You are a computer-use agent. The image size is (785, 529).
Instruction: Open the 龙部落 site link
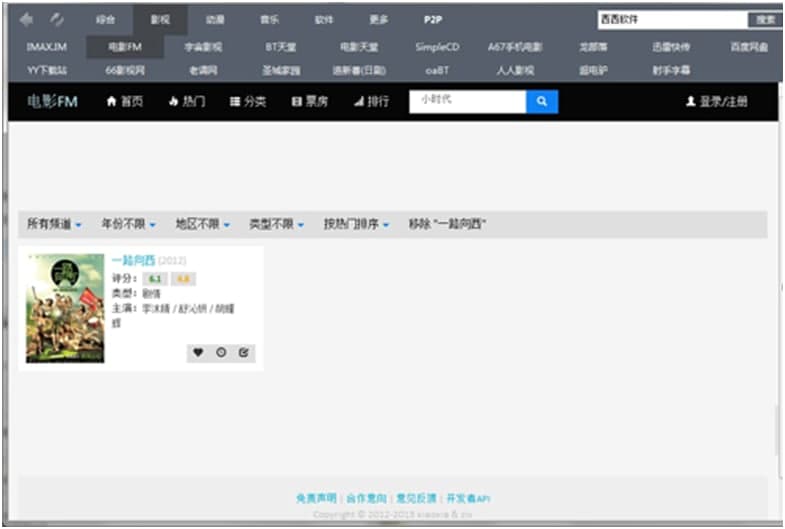tap(593, 47)
